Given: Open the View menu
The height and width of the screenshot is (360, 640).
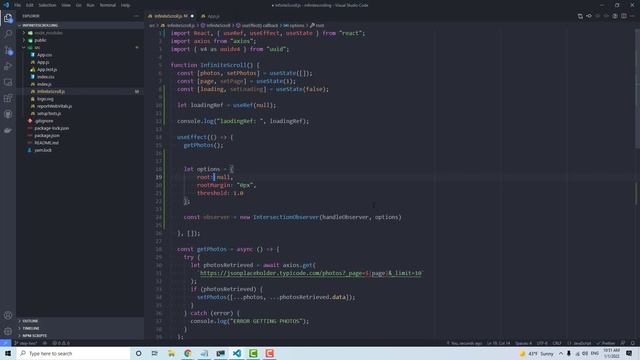Looking at the screenshot, I should (66, 5).
